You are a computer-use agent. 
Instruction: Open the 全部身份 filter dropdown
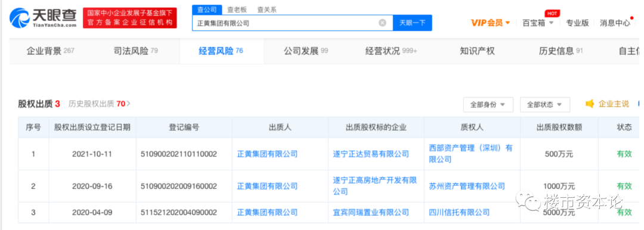488,104
